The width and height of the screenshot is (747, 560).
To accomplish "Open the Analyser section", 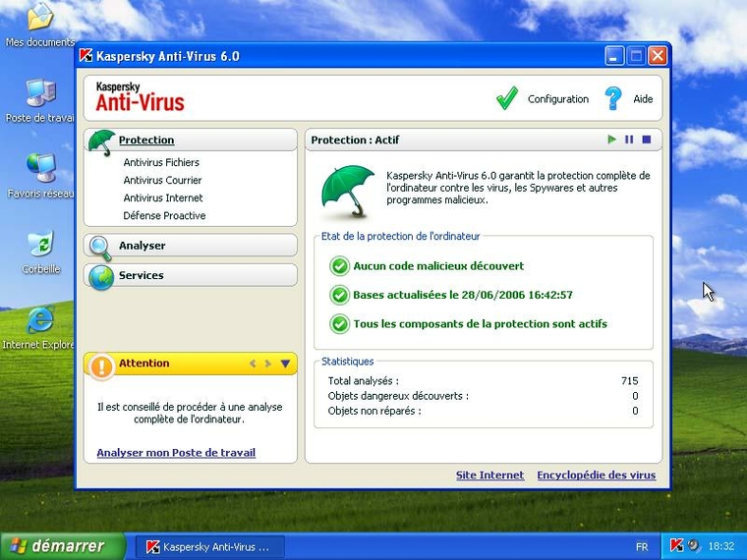I will (191, 246).
